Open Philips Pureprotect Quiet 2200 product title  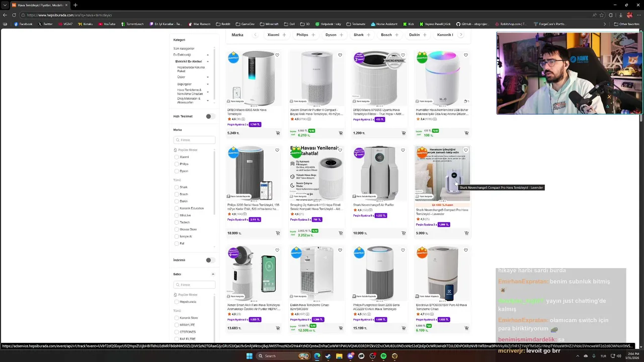click(376, 307)
